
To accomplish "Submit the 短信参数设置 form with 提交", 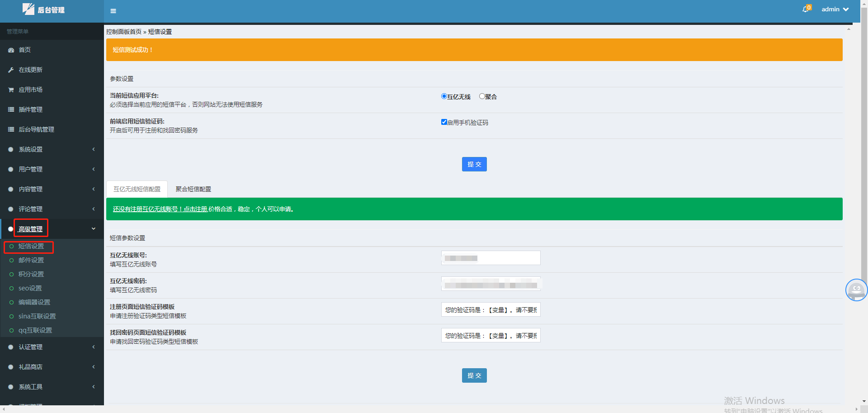I will [x=474, y=375].
